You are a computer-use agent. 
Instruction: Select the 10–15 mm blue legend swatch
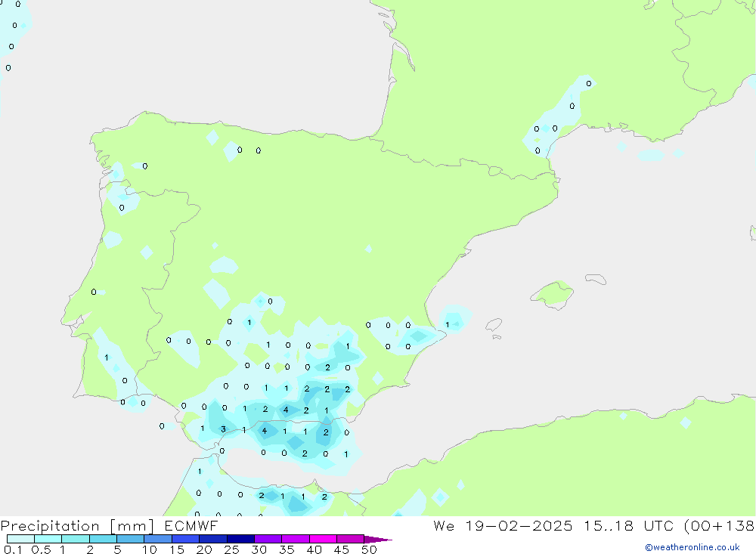tap(158, 539)
